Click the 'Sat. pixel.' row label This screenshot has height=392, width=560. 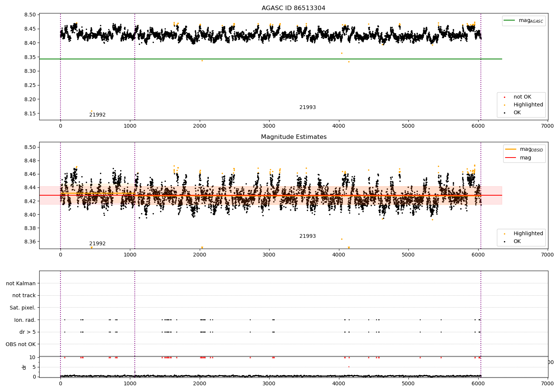point(23,308)
